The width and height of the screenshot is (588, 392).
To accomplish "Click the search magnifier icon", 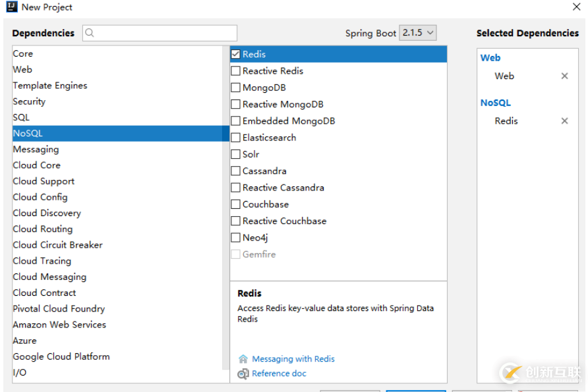I will point(90,33).
